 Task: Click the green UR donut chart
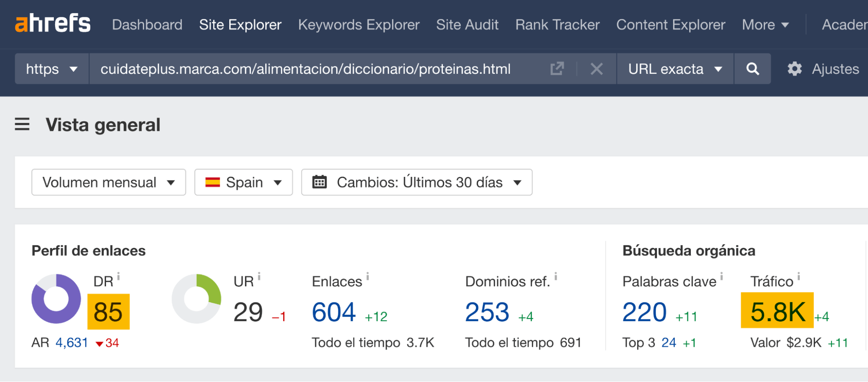[196, 299]
